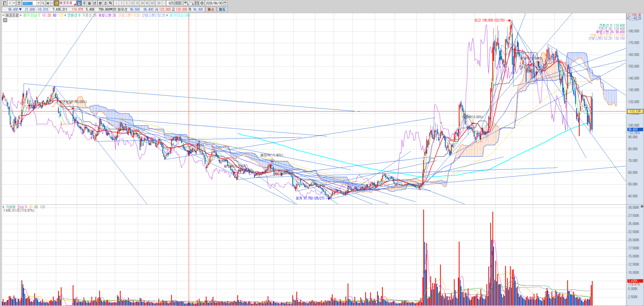
Task: Select the 틱 tick chart period
Action: click(110, 3)
